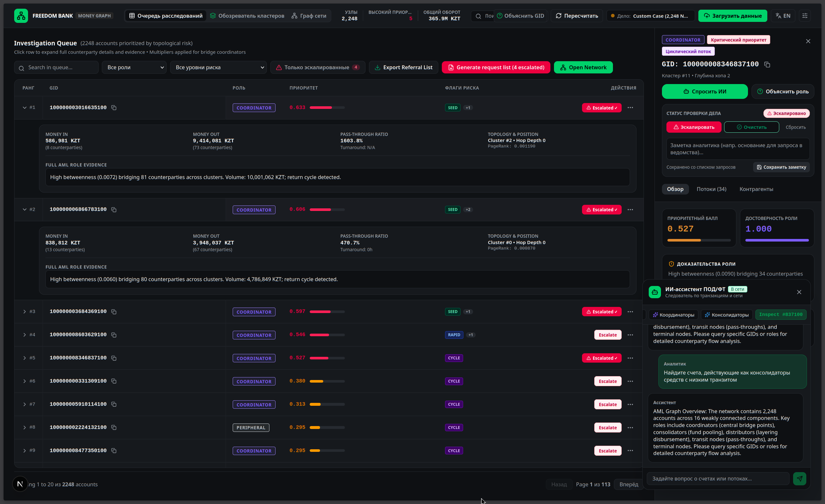Open the Все уровни риска dropdown
Screen dimensions: 825x504
pos(218,67)
